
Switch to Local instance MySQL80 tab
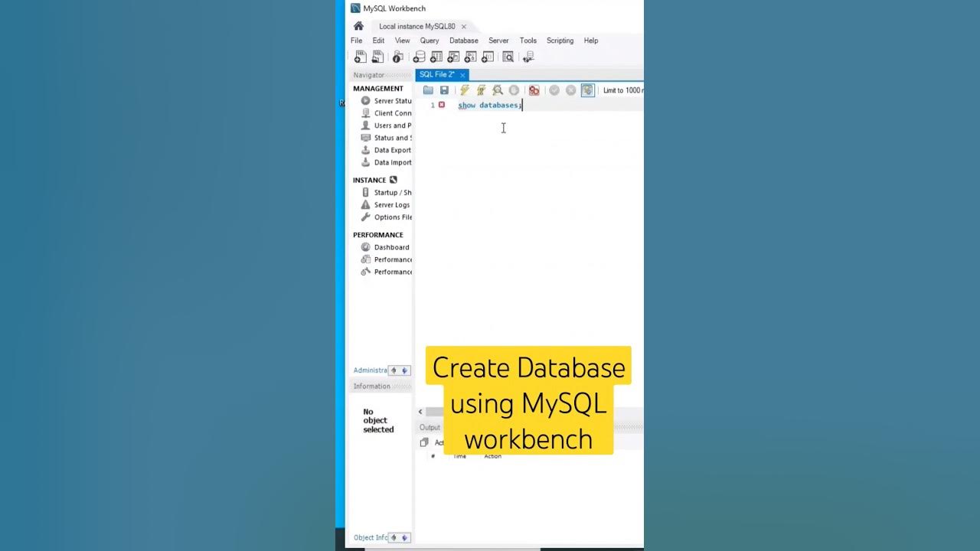click(416, 26)
